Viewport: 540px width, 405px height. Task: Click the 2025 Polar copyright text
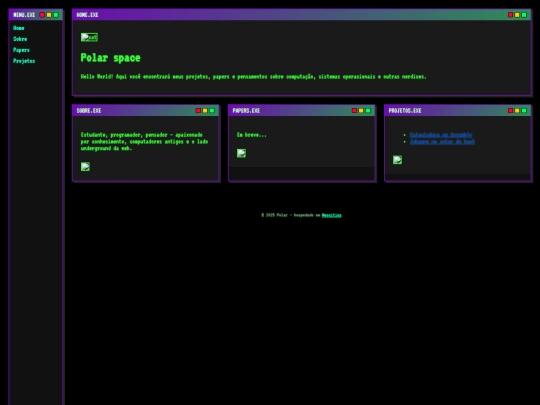pyautogui.click(x=291, y=215)
